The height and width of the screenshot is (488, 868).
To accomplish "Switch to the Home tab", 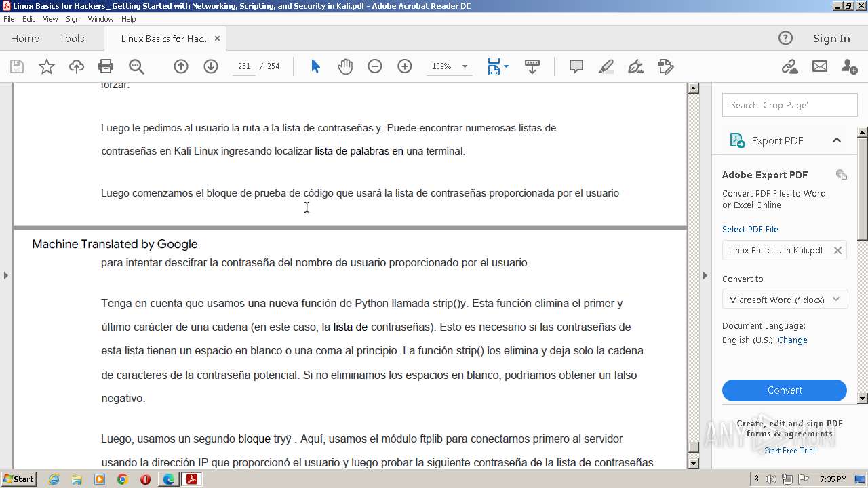I will click(x=25, y=38).
